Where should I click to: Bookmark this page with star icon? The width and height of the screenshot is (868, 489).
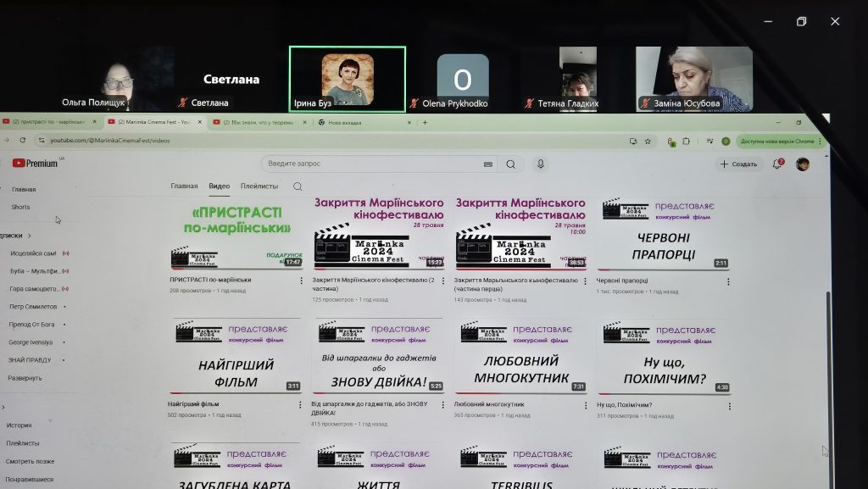pyautogui.click(x=648, y=141)
